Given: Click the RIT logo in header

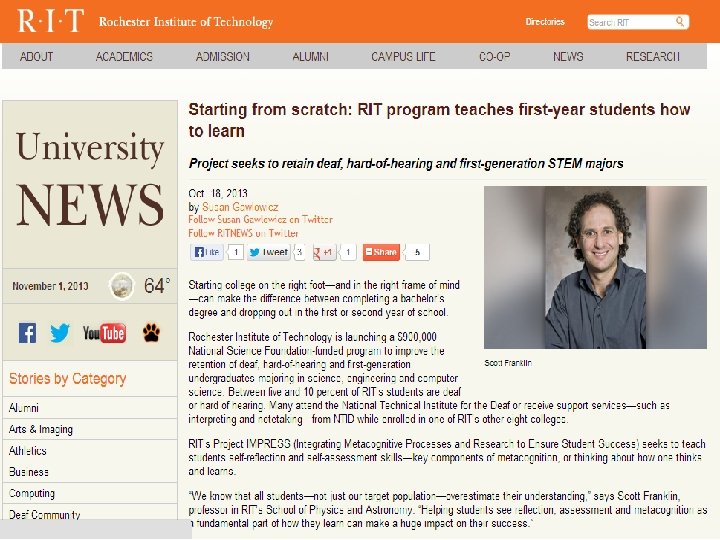Looking at the screenshot, I should (51, 21).
